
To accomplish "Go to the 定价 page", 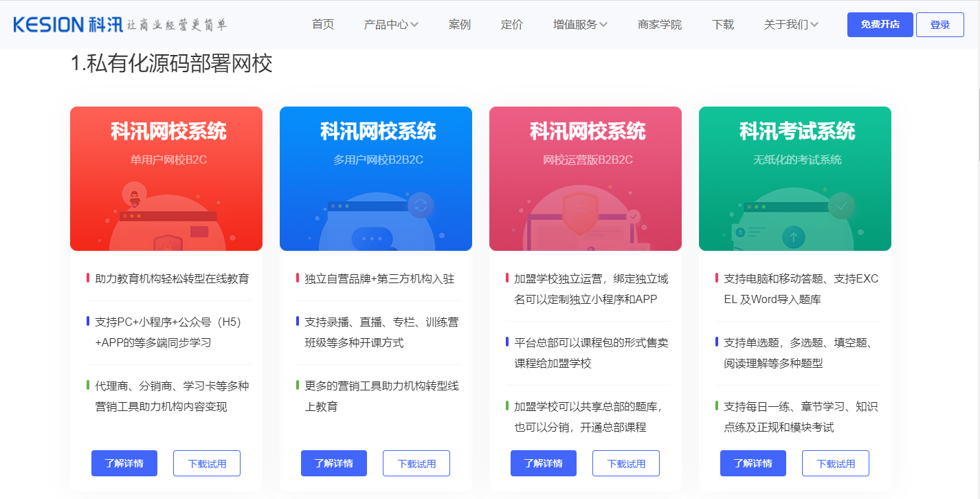I will [x=512, y=25].
